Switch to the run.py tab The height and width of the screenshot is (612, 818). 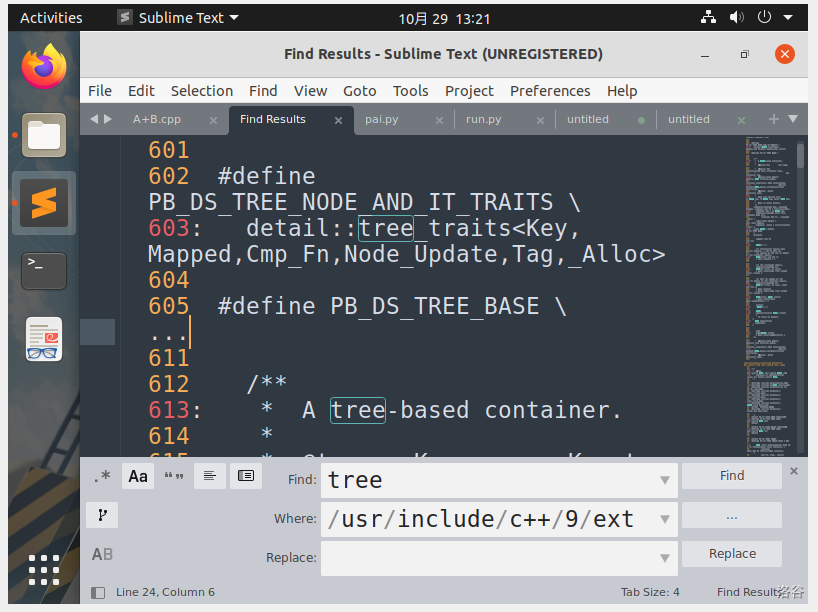pyautogui.click(x=484, y=119)
